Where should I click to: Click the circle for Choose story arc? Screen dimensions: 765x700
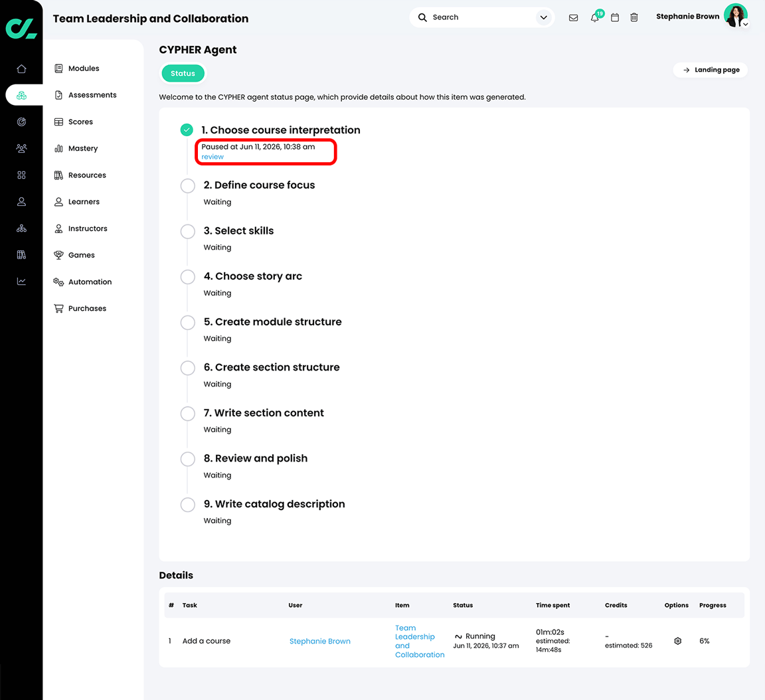[x=188, y=277]
